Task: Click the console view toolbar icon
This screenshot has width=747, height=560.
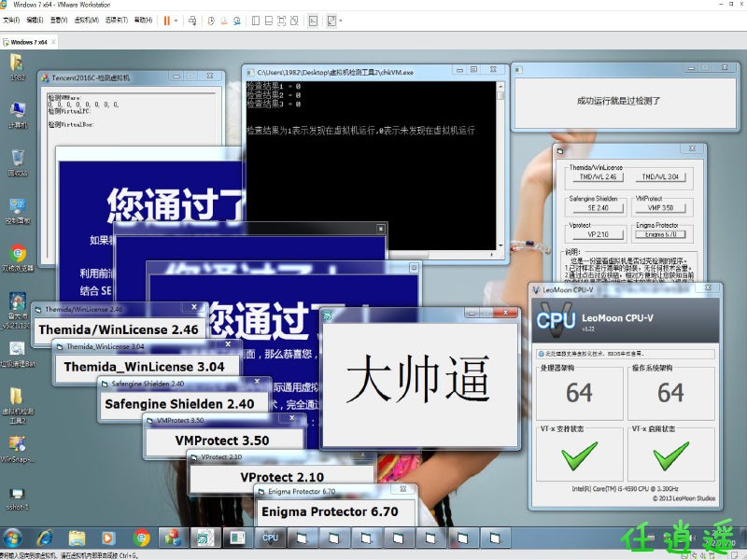Action: coord(313,21)
